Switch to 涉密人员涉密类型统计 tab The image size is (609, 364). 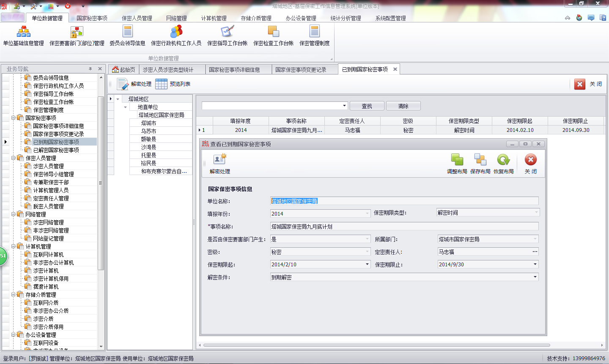168,70
